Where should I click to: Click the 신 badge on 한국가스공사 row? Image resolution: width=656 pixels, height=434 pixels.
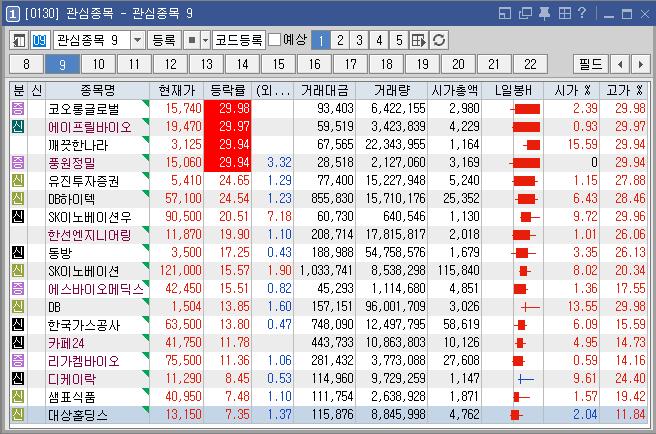pyautogui.click(x=18, y=324)
